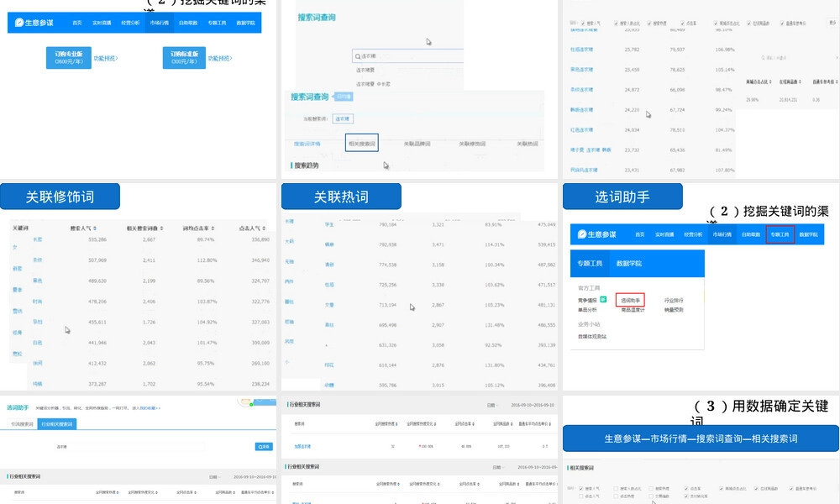Click the blue tag beside lower 搜索词查询 title
The image size is (840, 504).
click(344, 97)
